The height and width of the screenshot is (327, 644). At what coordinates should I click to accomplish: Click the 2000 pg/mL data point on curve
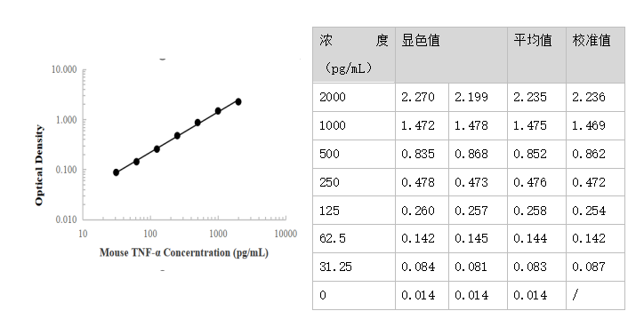pos(238,101)
